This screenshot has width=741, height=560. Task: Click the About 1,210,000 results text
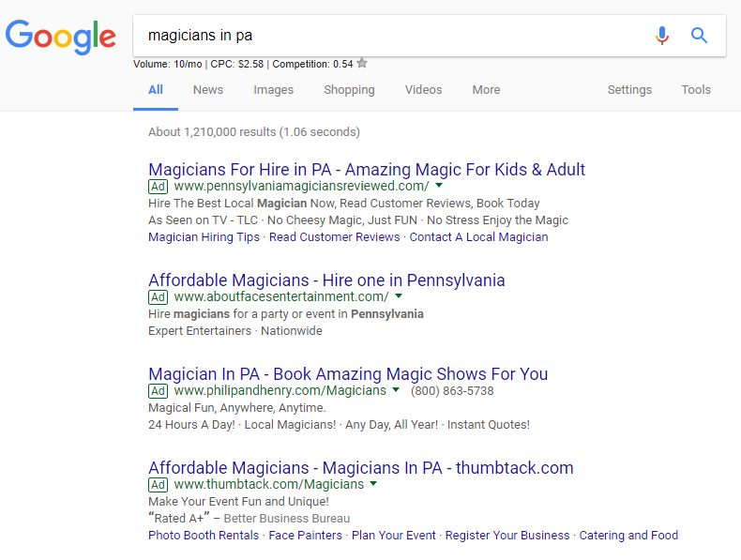254,132
